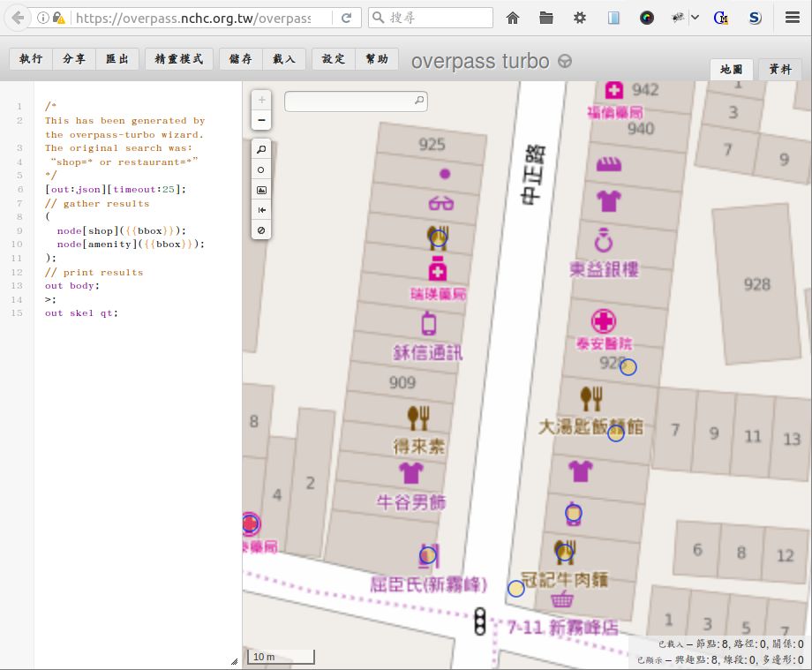Open the 匯出 export dialog
Viewport: 812px width, 670px height.
(x=117, y=58)
